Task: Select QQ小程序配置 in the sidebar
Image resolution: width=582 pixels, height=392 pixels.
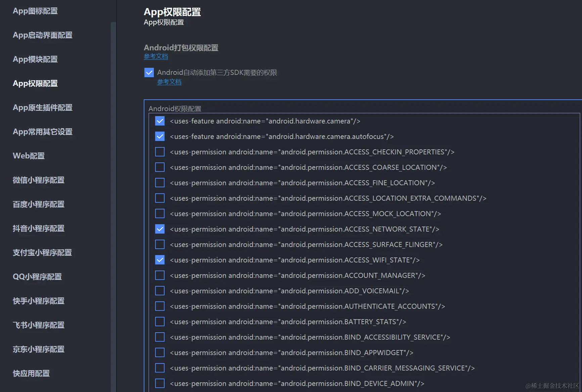Action: [x=37, y=277]
